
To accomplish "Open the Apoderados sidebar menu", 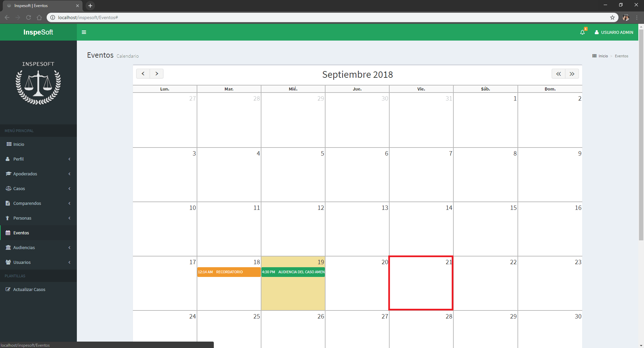I will [38, 174].
